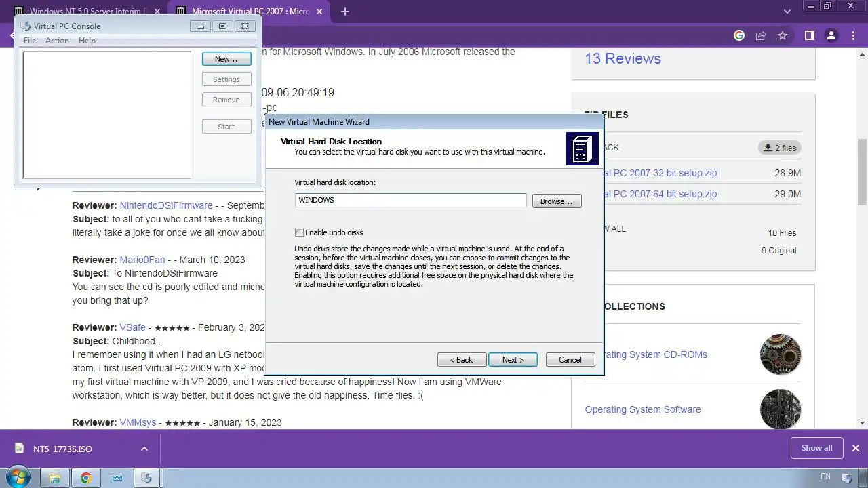The width and height of the screenshot is (868, 488).
Task: Click the empty virtual machine list box
Action: (107, 115)
